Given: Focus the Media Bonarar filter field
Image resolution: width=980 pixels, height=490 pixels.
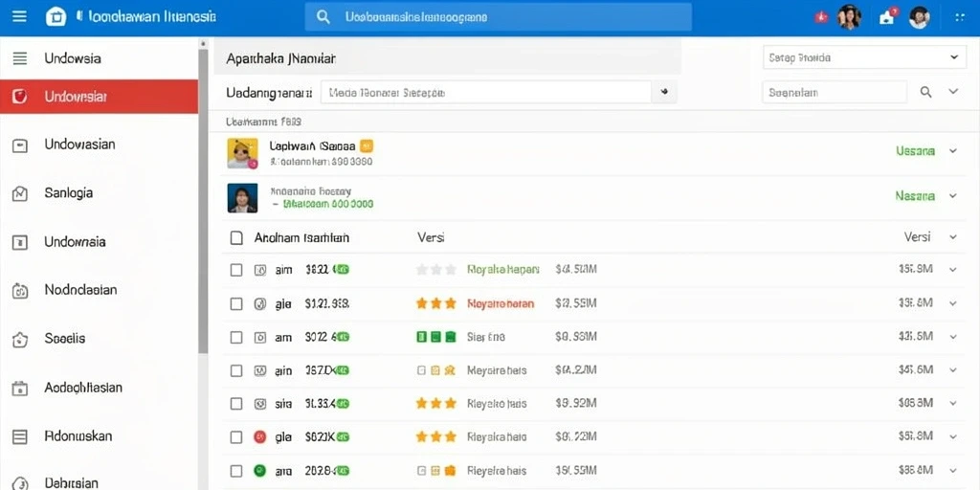Looking at the screenshot, I should click(485, 93).
